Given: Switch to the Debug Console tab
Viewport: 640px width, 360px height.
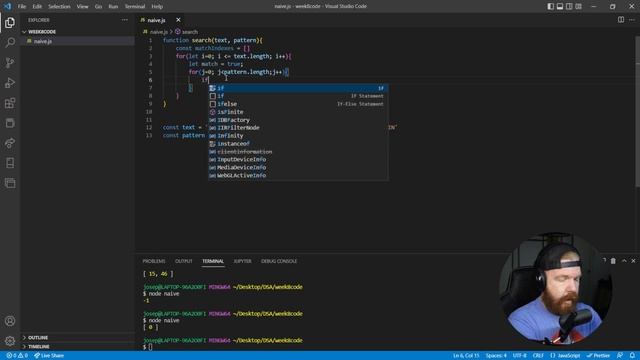Looking at the screenshot, I should 279,261.
